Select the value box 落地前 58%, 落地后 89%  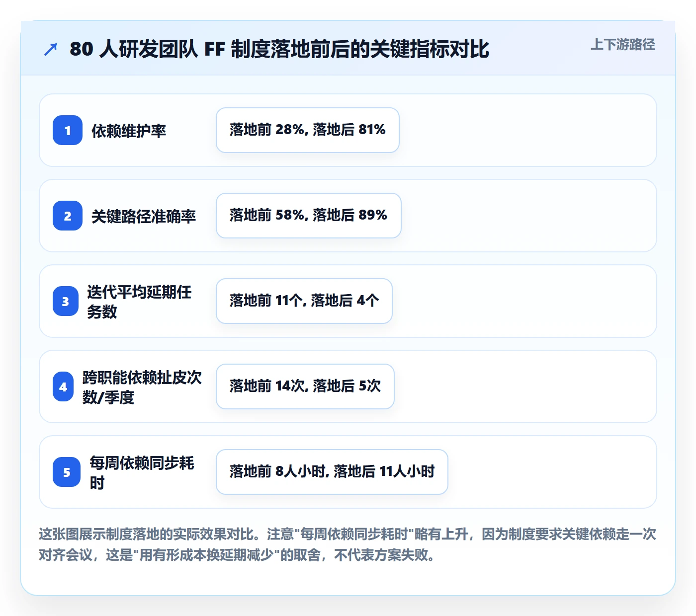coord(309,216)
